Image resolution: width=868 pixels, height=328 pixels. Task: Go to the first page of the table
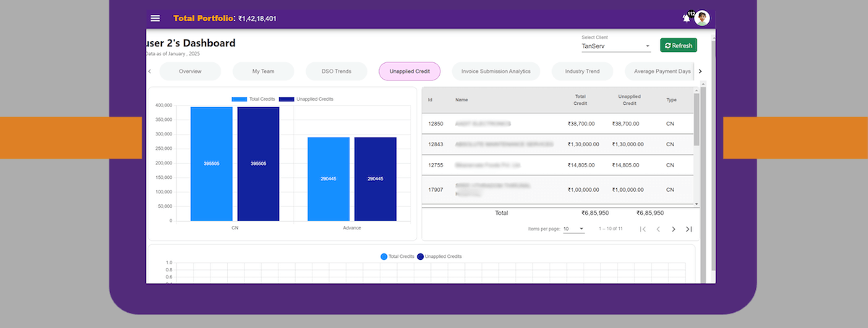pos(642,229)
